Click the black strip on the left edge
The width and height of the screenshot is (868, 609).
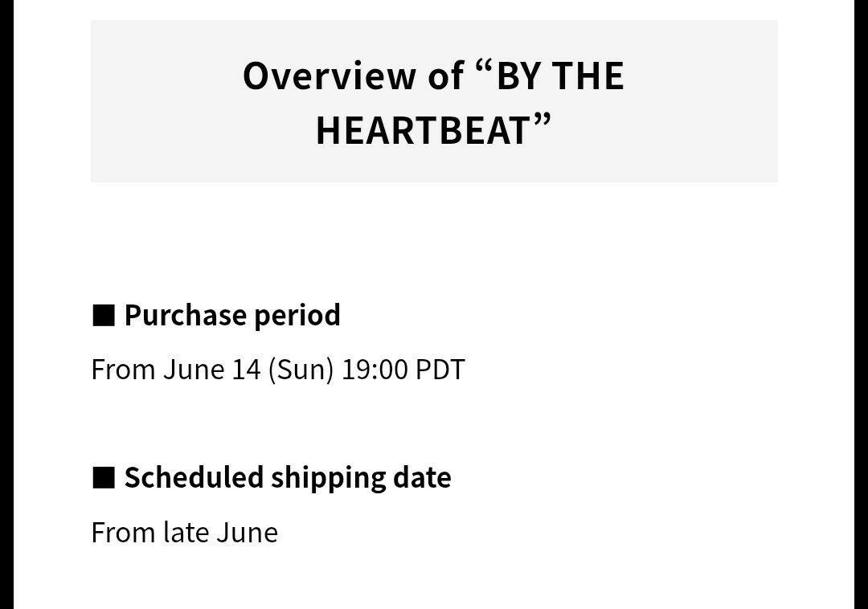coord(6,304)
